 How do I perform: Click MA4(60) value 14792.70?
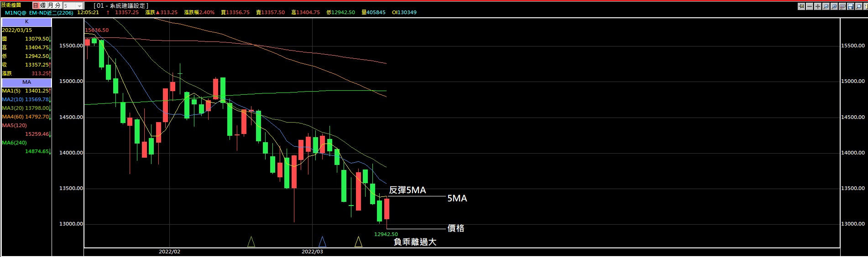tap(37, 117)
